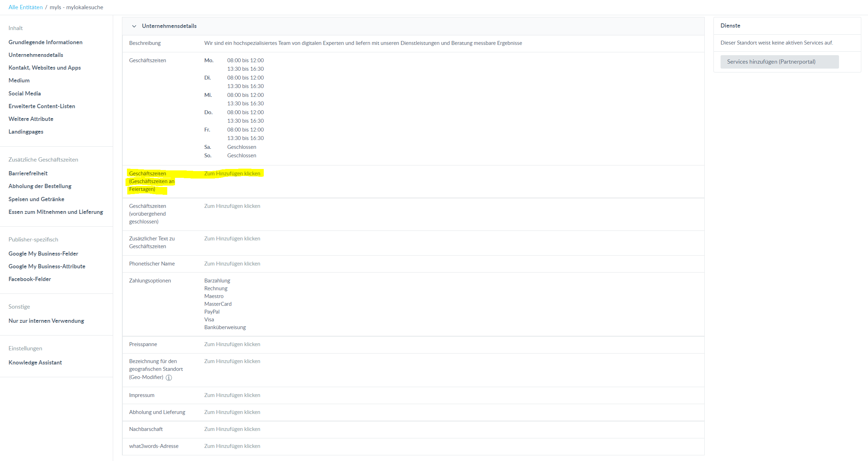Open the Alle Entitäten breadcrumb link
This screenshot has width=868, height=461.
tap(25, 7)
